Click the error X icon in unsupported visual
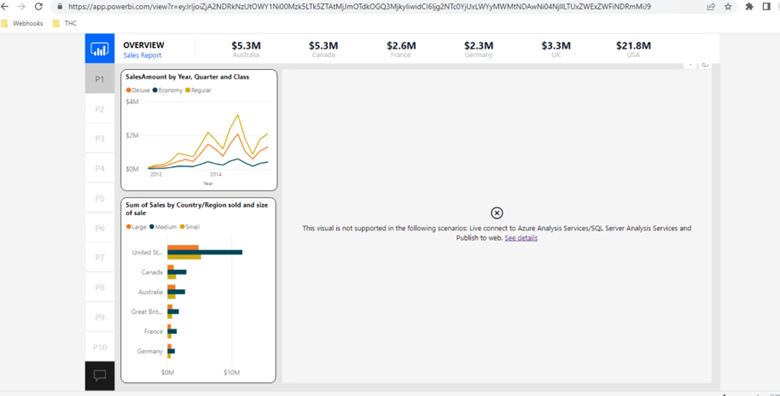 tap(496, 213)
